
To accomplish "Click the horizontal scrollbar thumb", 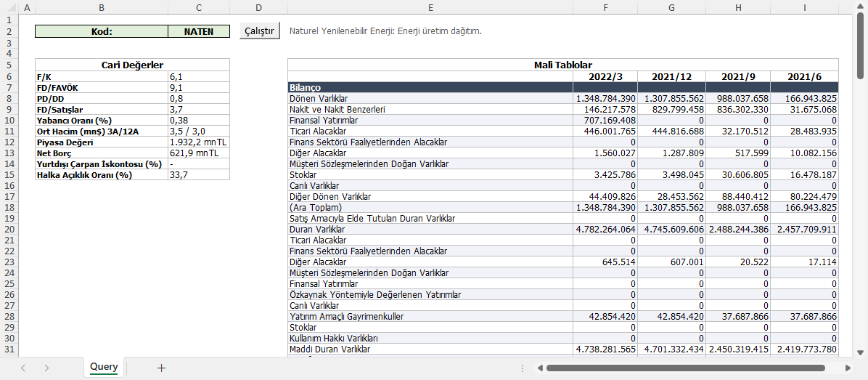I will (x=685, y=368).
